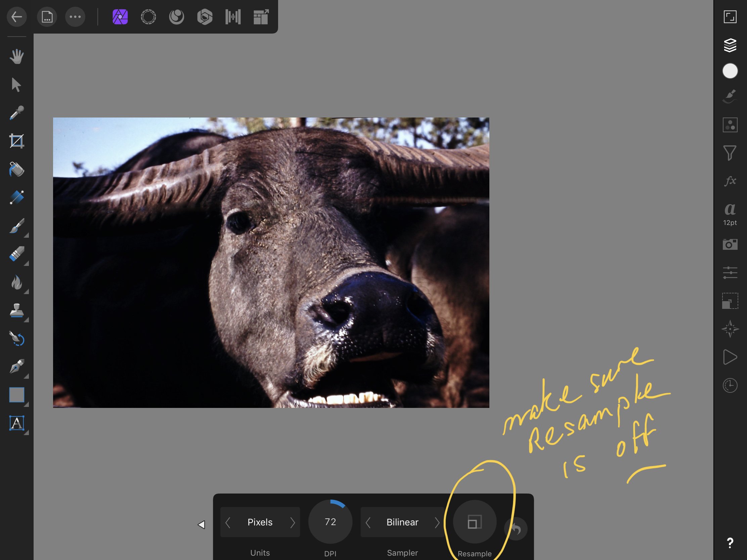
Task: Open the Layer FX studio
Action: (x=730, y=181)
